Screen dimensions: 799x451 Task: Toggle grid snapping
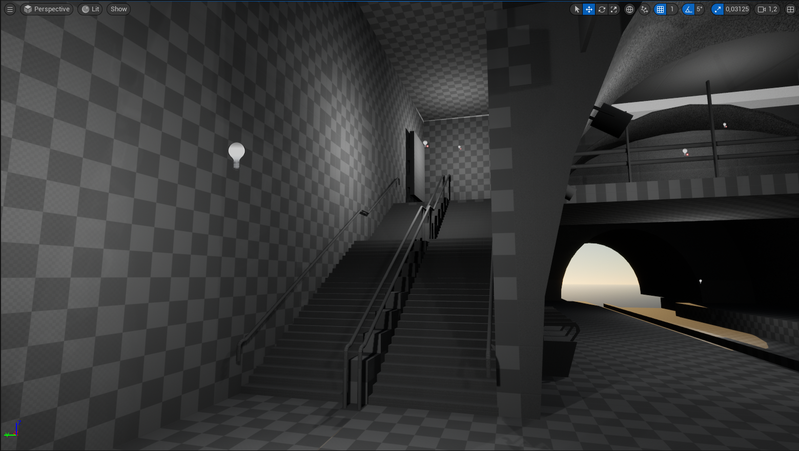[x=660, y=9]
